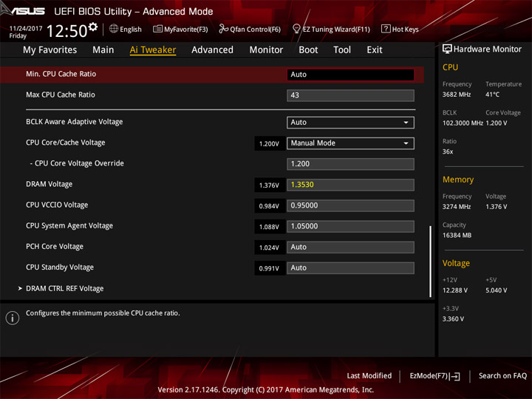Select the Ai Tweaker tab
The width and height of the screenshot is (532, 399).
153,50
